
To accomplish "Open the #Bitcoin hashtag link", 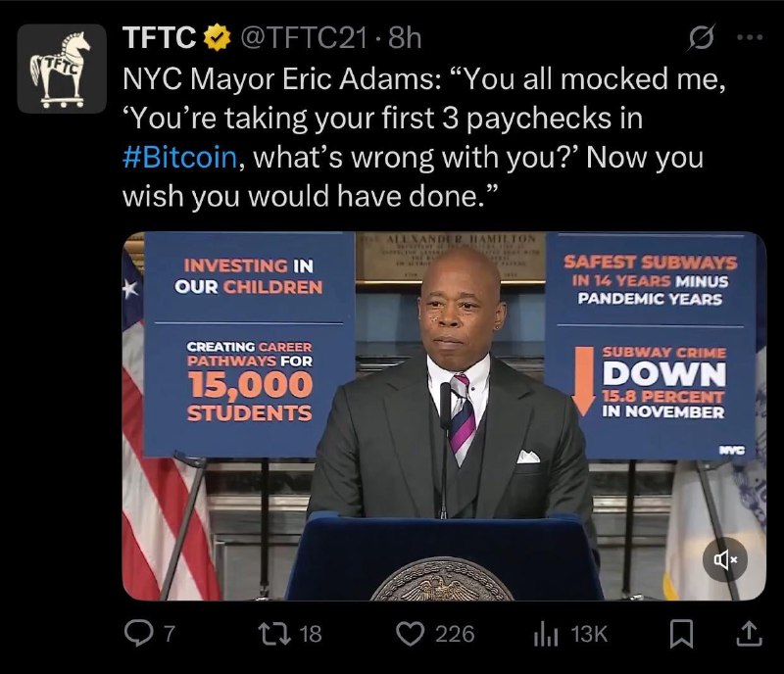I will point(179,157).
